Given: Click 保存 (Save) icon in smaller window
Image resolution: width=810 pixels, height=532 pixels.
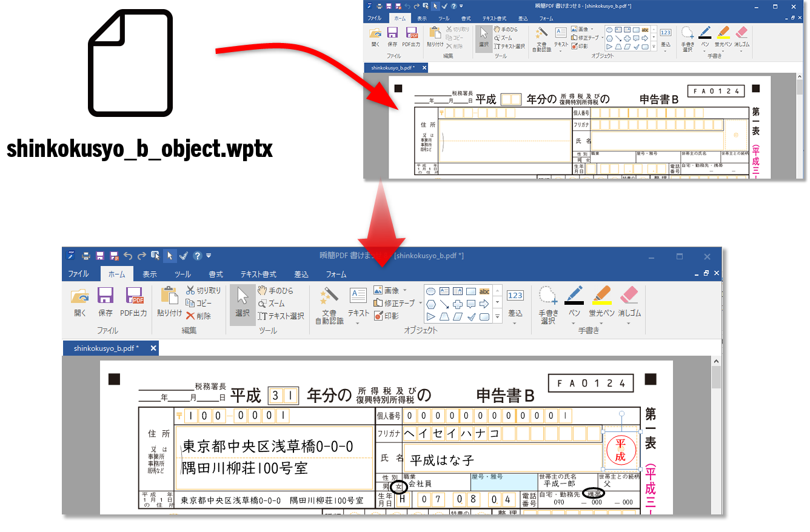Looking at the screenshot, I should point(392,36).
